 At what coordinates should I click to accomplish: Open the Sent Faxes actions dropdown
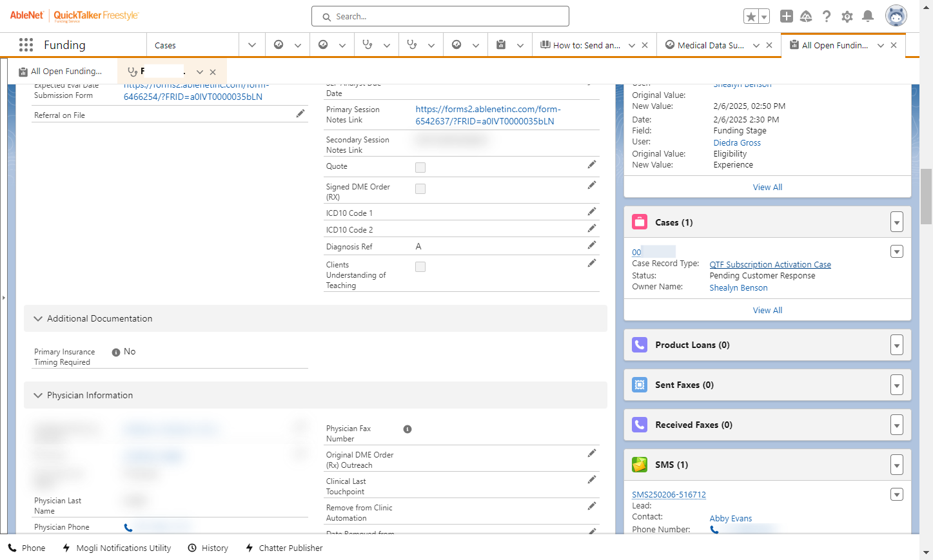[897, 385]
